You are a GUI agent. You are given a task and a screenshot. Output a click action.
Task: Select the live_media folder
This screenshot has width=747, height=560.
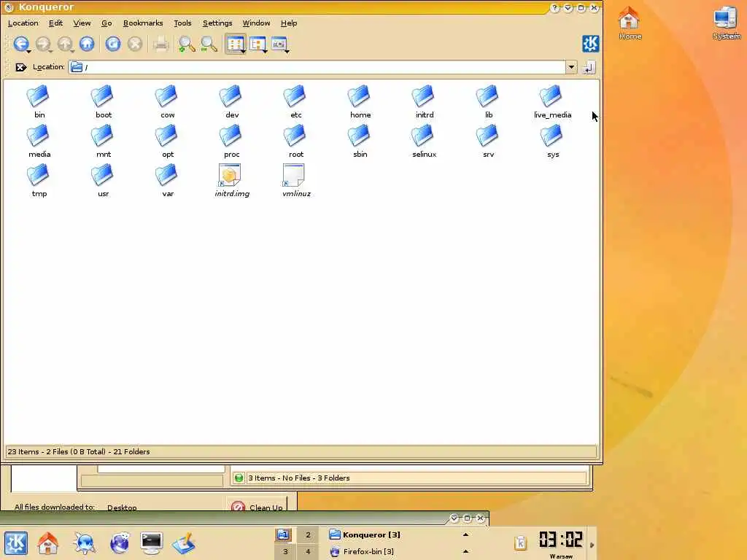[553, 101]
